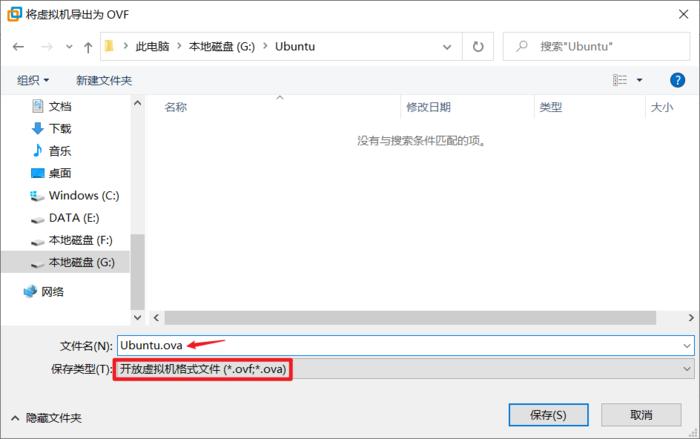
Task: Click the VMware icon in title bar
Action: coord(15,14)
